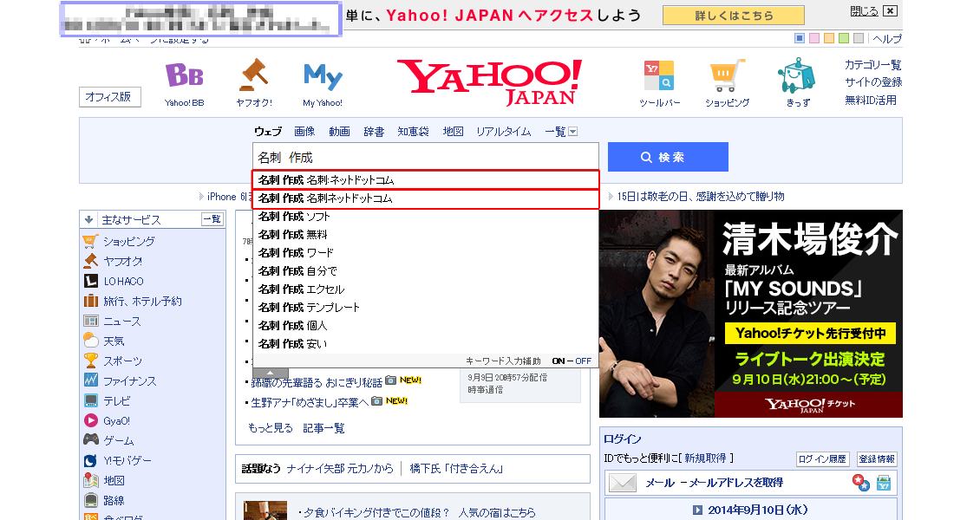Click the 一覧 button beside 主なサービス

click(212, 219)
